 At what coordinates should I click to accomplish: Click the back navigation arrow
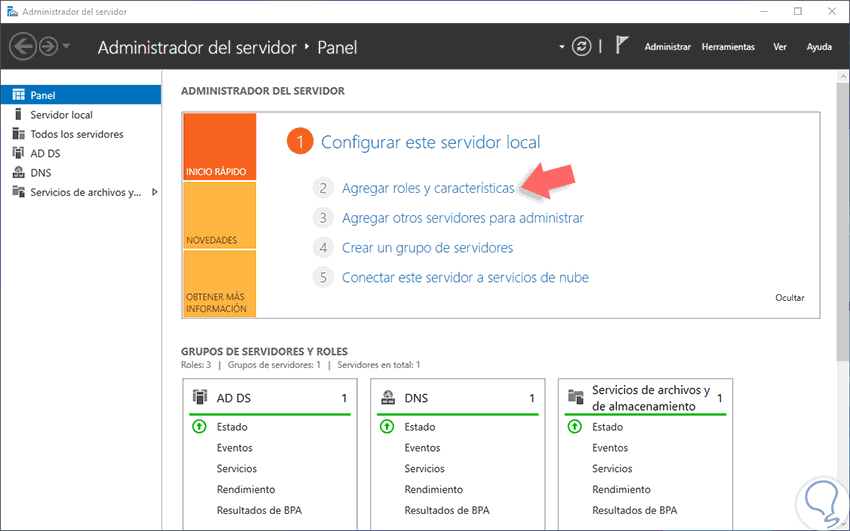[23, 47]
